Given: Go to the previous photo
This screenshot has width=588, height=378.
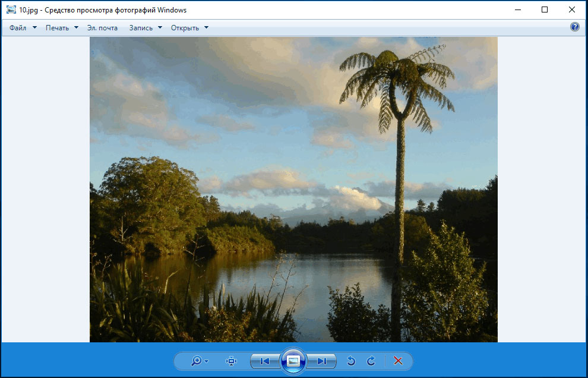Looking at the screenshot, I should point(265,361).
